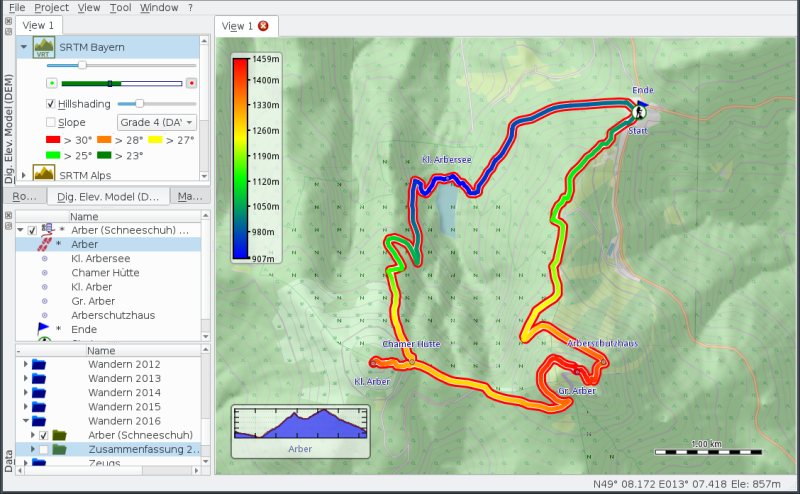This screenshot has width=800, height=494.
Task: Select the Arberschutzhaus waypoint row
Action: pyautogui.click(x=109, y=315)
